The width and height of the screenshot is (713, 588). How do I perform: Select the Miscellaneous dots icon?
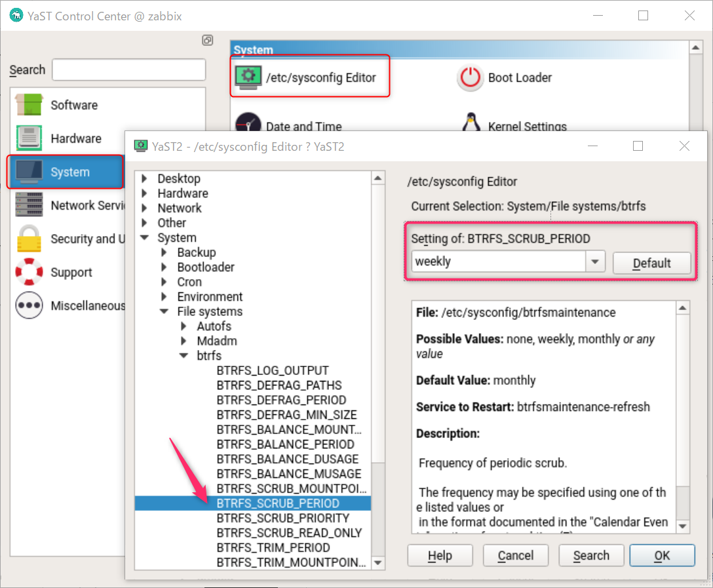[x=29, y=305]
